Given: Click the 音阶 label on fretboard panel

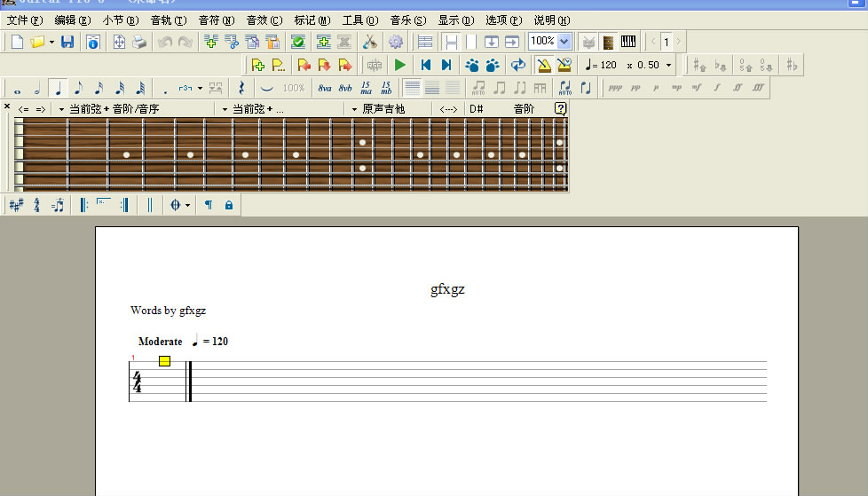Looking at the screenshot, I should 524,109.
